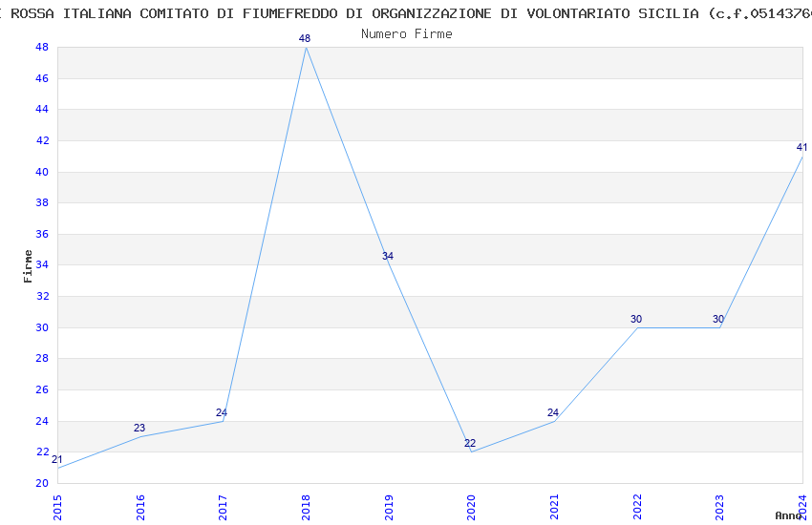This screenshot has height=525, width=812.
Task: Click the y-axis tick label 20
Action: tap(42, 483)
